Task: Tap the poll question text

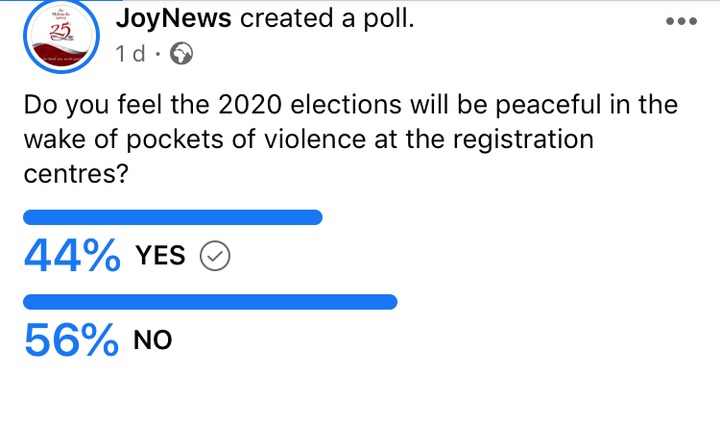Action: [351, 139]
